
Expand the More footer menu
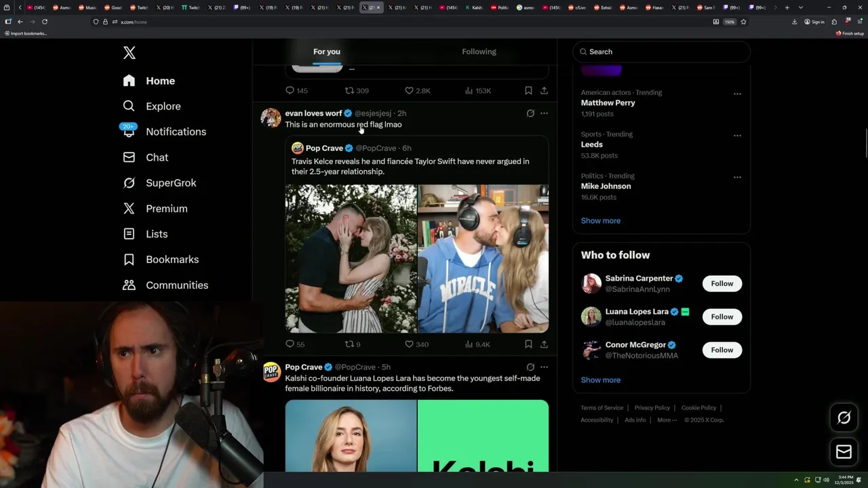(667, 420)
